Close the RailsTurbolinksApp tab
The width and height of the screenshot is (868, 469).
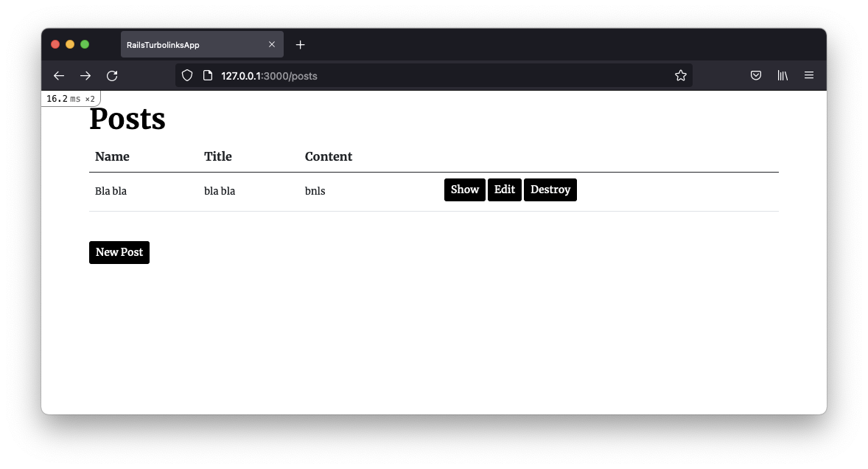272,44
